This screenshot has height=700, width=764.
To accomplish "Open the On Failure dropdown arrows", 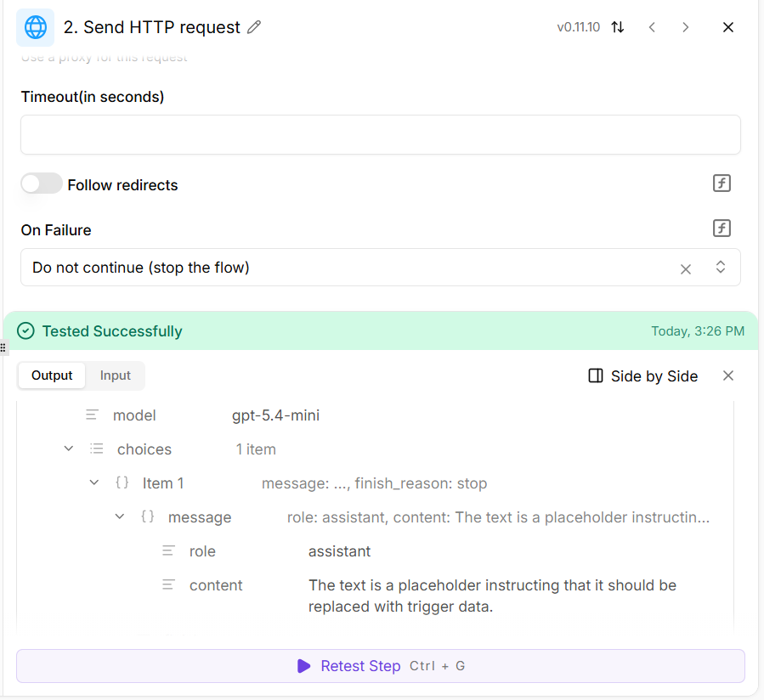I will point(721,267).
